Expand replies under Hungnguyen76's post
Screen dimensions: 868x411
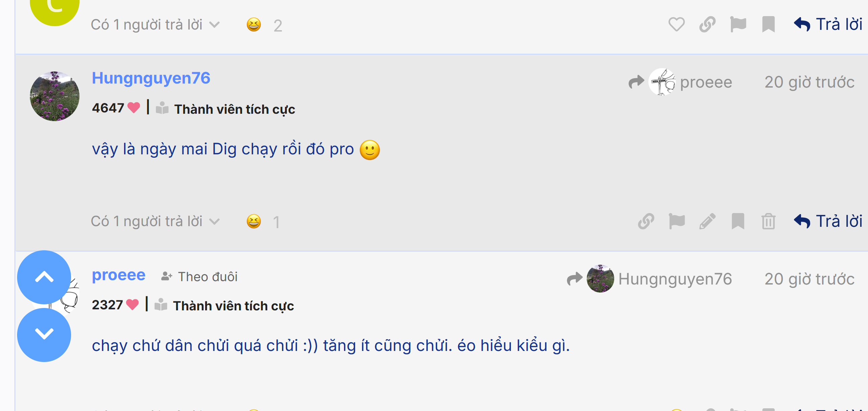(155, 221)
